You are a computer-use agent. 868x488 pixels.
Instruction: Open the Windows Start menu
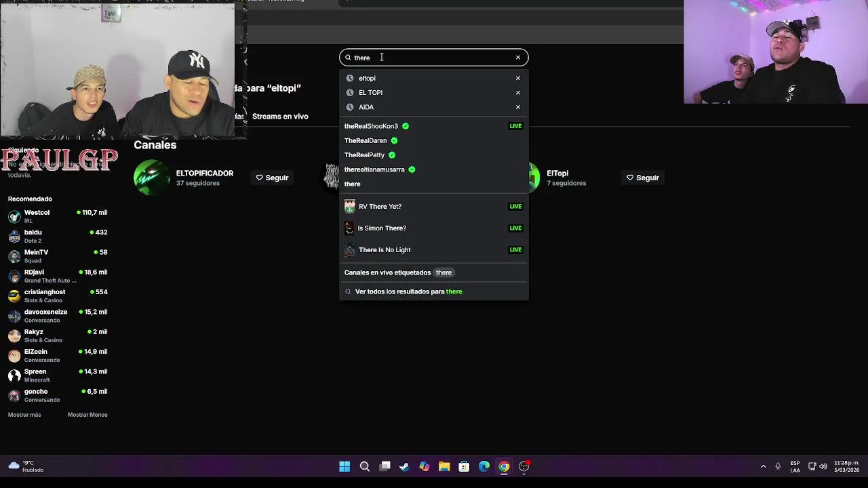pyautogui.click(x=344, y=466)
